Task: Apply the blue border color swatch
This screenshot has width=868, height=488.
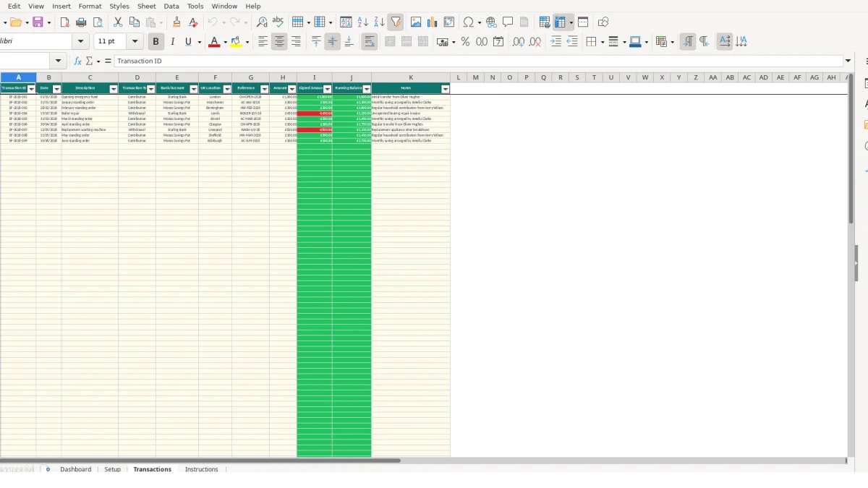Action: click(634, 42)
